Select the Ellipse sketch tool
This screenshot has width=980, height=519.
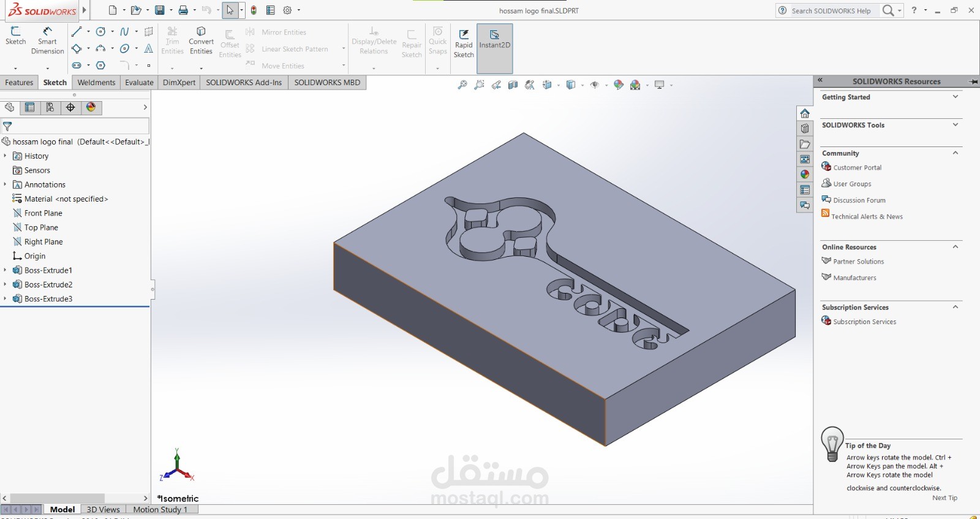[124, 48]
